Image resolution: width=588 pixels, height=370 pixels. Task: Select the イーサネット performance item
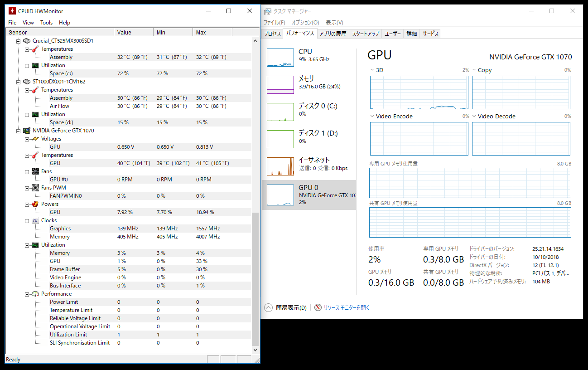click(309, 166)
